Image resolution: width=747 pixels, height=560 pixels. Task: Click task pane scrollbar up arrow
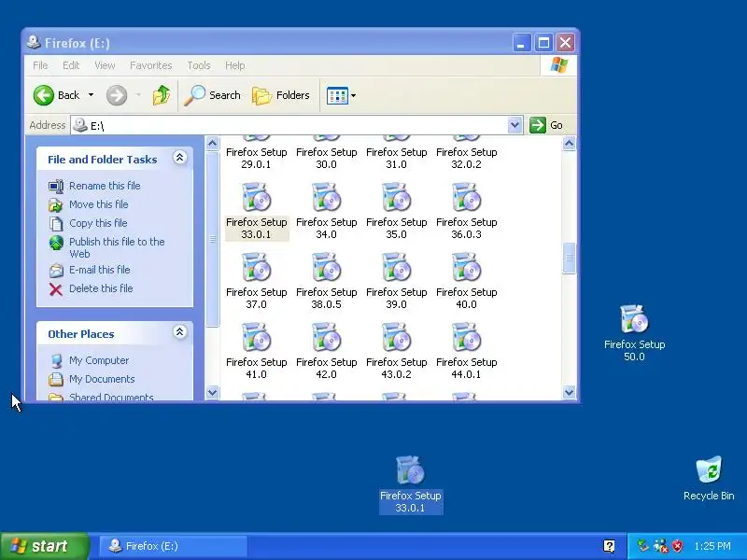pos(213,144)
